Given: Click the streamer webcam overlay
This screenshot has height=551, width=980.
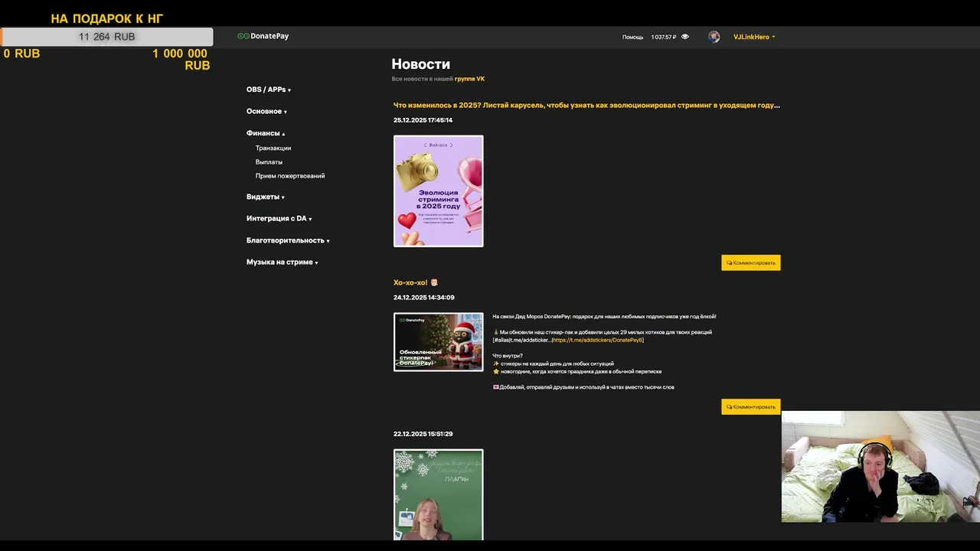Looking at the screenshot, I should 880,467.
